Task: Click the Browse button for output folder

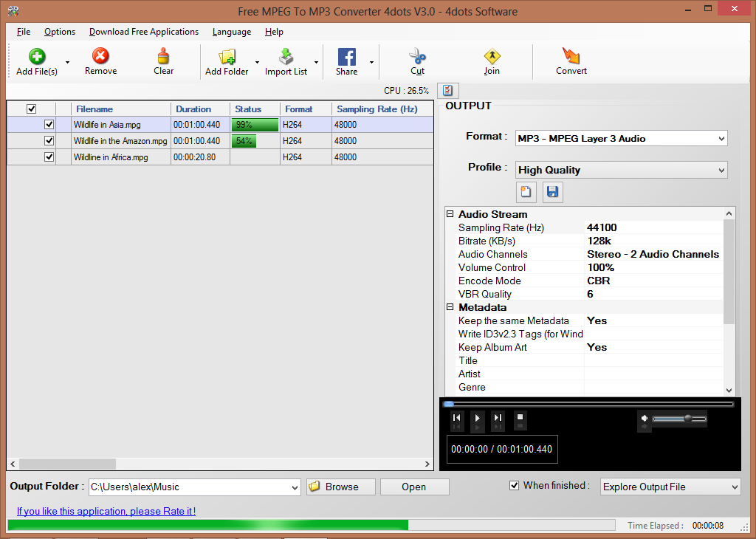Action: 340,487
